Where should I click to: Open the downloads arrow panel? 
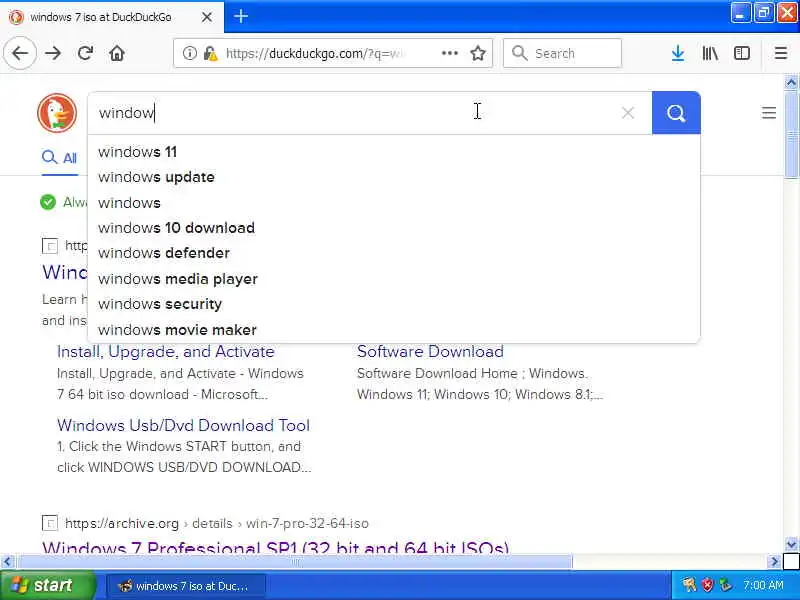coord(678,53)
